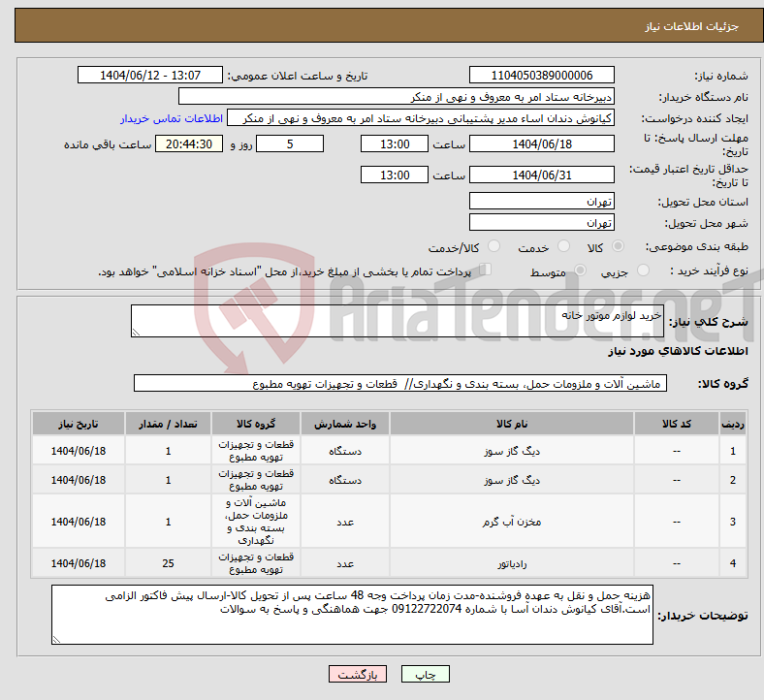Screen dimensions: 764x700
Task: Click the کد کالا column header
Action: pyautogui.click(x=677, y=424)
